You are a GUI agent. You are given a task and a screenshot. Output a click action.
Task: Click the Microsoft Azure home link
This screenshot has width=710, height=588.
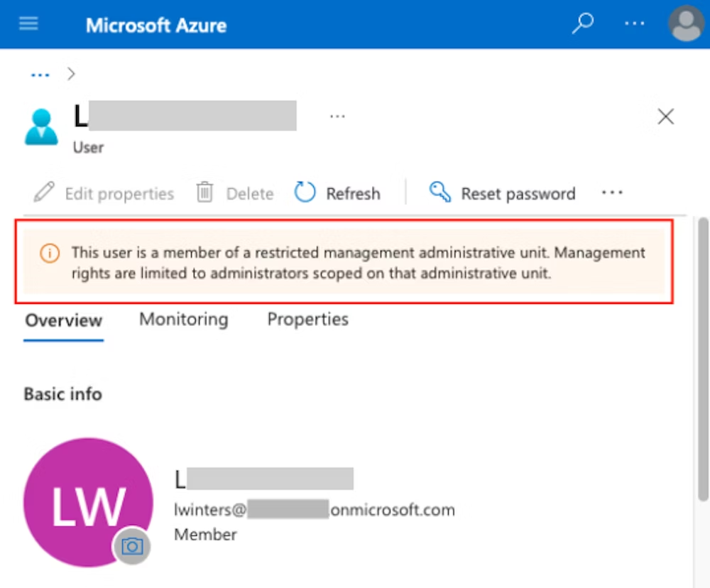(156, 26)
